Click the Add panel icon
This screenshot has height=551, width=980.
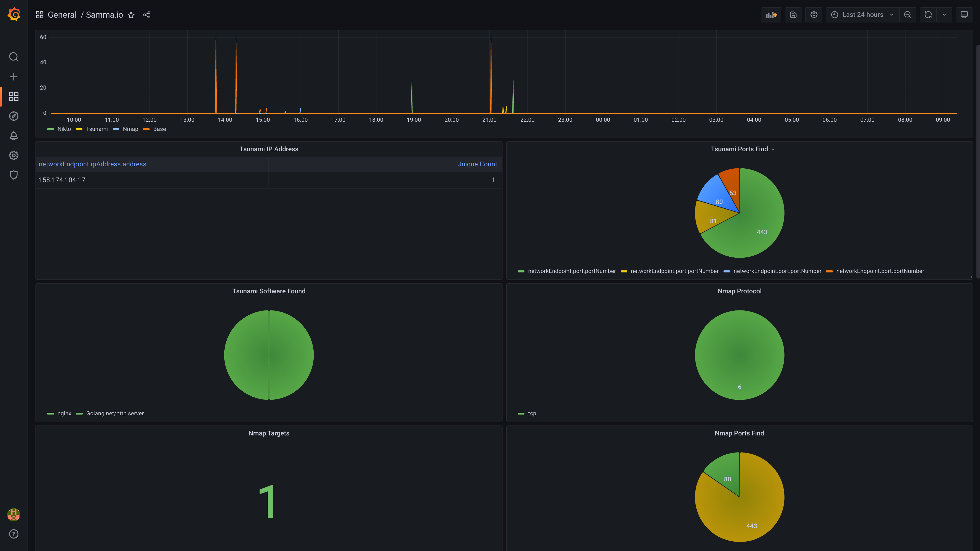tap(771, 15)
